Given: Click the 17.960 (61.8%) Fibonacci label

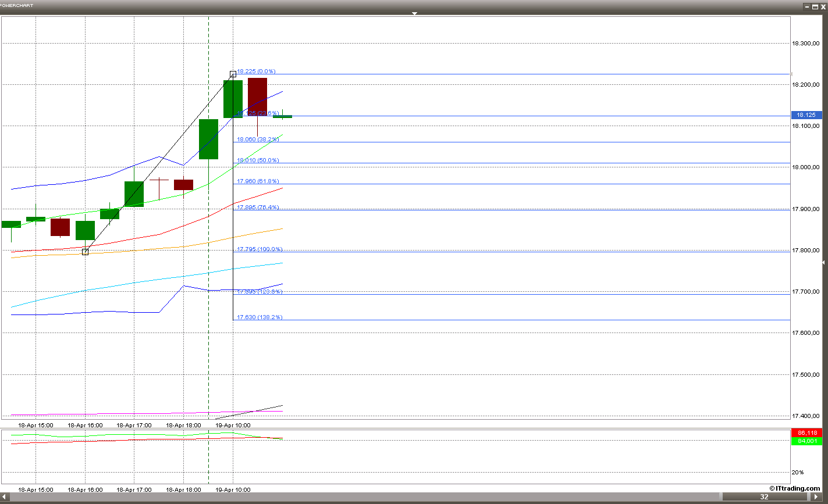Looking at the screenshot, I should click(257, 181).
